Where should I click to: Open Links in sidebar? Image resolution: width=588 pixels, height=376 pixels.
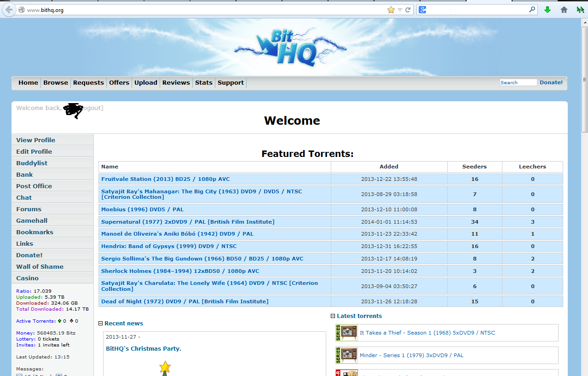click(x=52, y=243)
